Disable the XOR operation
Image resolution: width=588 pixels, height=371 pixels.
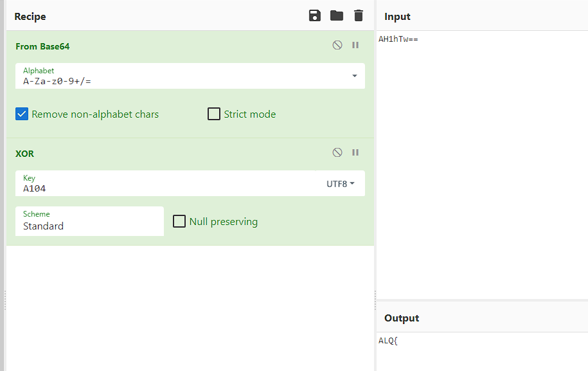click(x=337, y=153)
